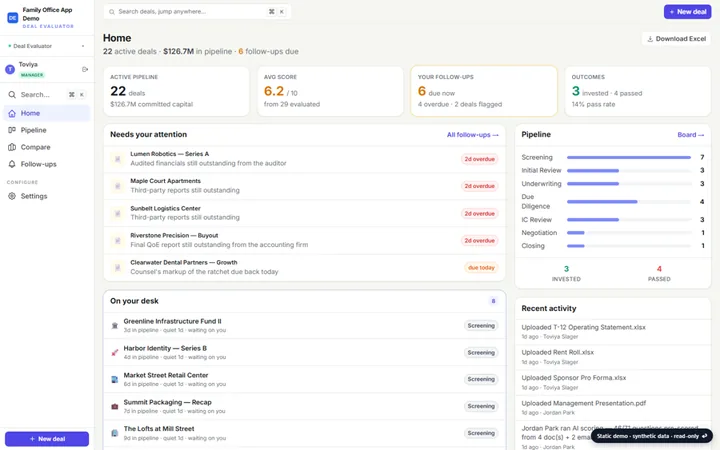
Task: Open All follow-ups link
Action: [x=472, y=135]
